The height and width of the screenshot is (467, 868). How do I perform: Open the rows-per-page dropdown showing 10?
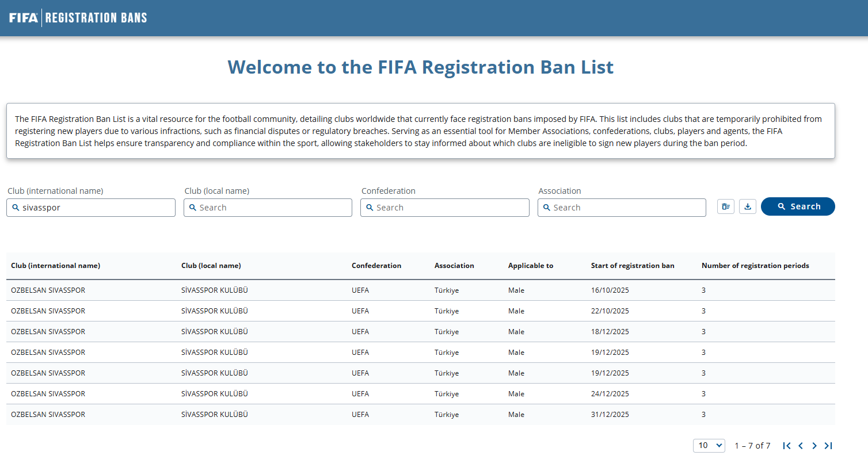(709, 445)
